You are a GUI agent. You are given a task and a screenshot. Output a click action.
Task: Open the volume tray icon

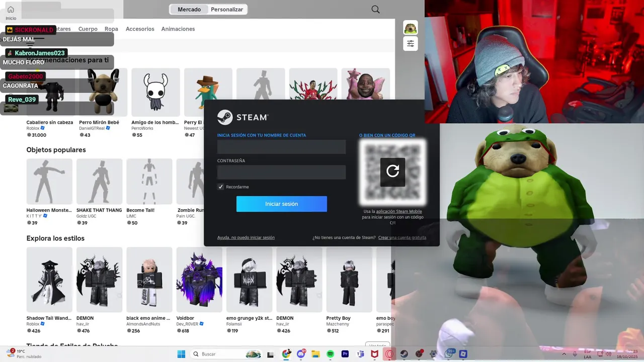click(x=609, y=354)
